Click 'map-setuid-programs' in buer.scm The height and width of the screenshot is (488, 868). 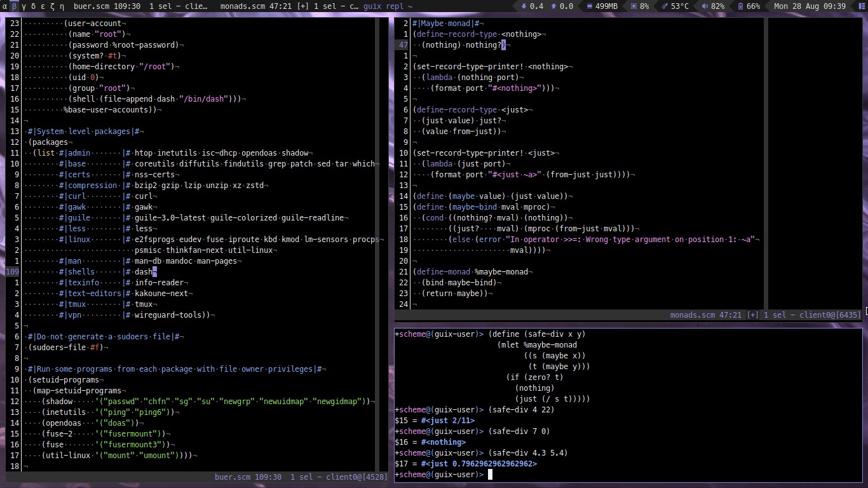tap(79, 391)
